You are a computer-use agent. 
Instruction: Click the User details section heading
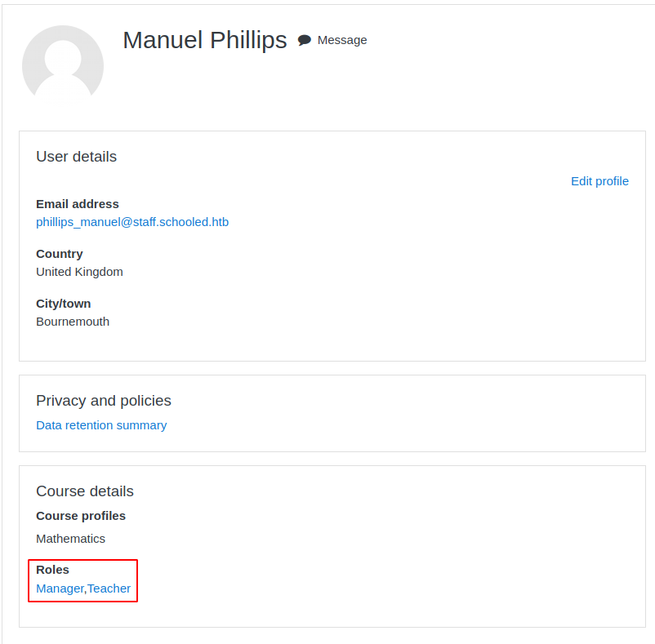(76, 157)
